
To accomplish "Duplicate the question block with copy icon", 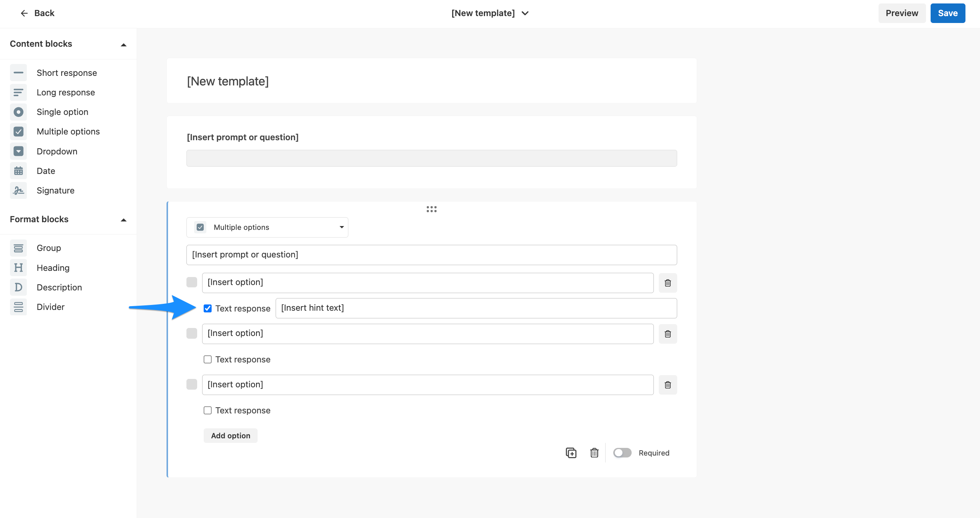I will [x=571, y=453].
